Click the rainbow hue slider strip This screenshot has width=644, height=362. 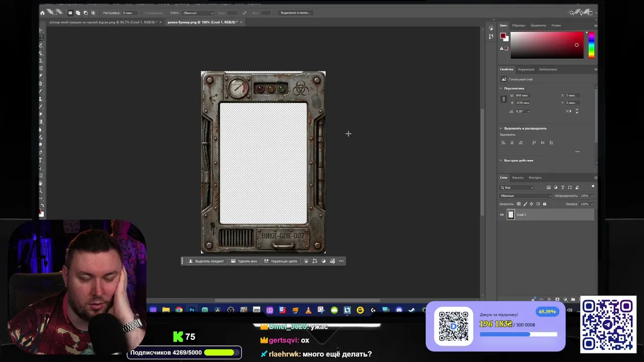point(591,45)
